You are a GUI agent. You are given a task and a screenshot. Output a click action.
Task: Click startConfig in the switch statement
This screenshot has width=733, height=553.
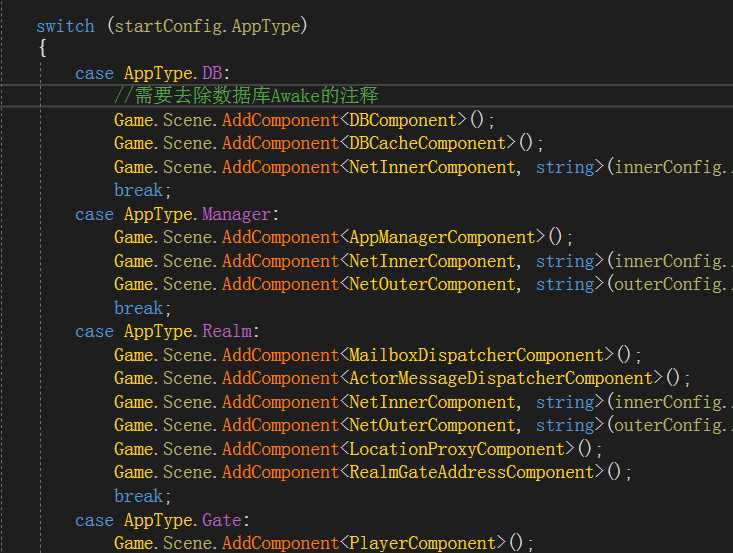point(168,26)
